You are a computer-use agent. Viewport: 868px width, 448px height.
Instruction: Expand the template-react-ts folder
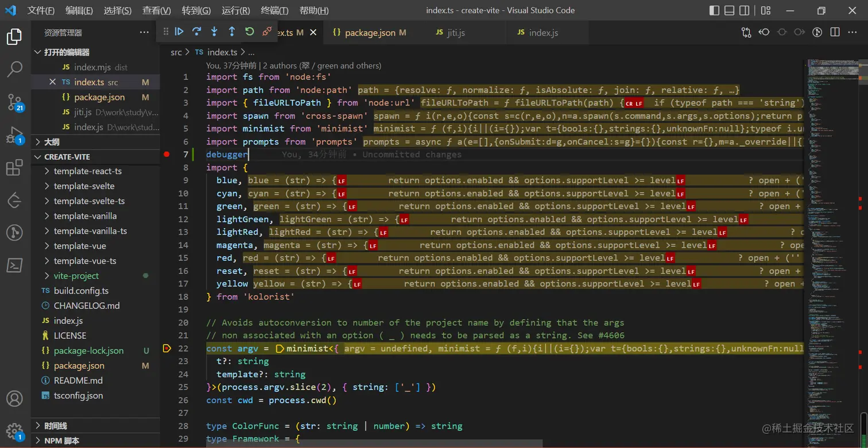coord(95,171)
